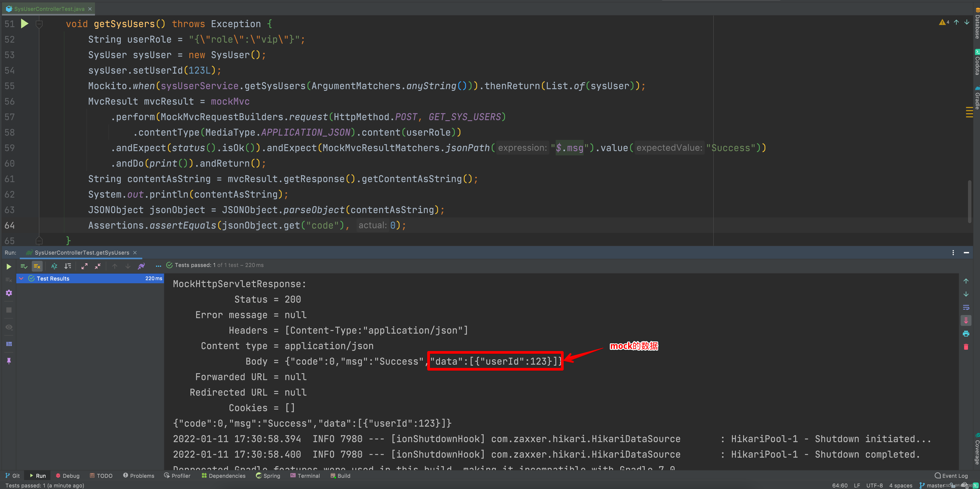Image resolution: width=980 pixels, height=489 pixels.
Task: Open the Debug tool window
Action: tap(67, 475)
